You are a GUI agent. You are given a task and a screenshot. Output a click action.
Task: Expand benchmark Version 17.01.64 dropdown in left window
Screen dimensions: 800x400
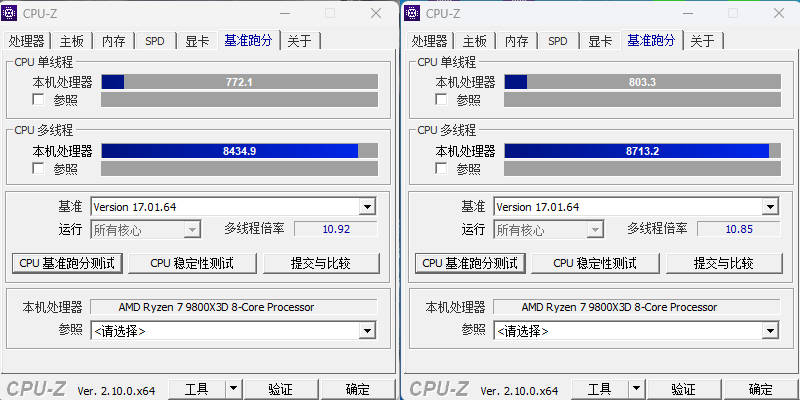[367, 207]
